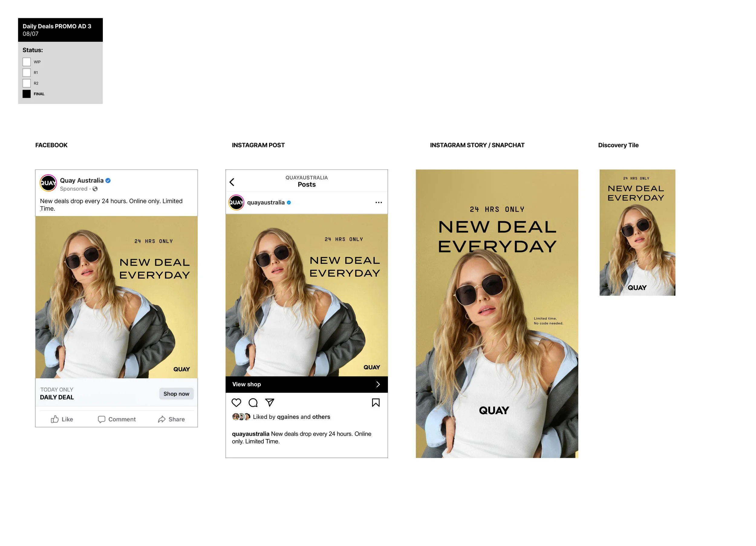Click the Shop now button
Screen dimensions: 756x546
[x=176, y=394]
